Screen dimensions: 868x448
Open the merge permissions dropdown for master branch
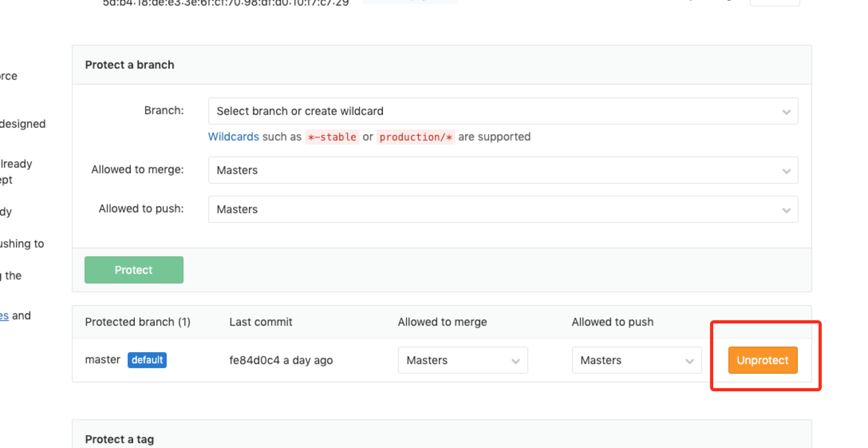point(463,360)
